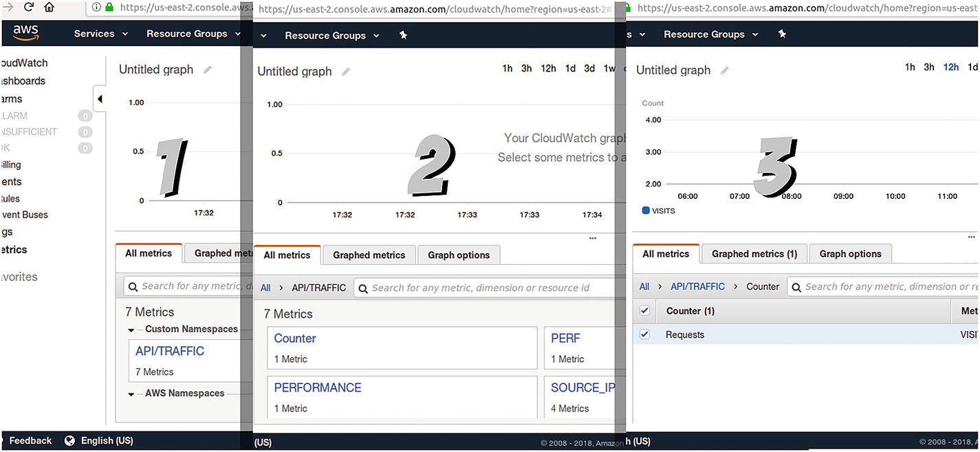The height and width of the screenshot is (452, 980).
Task: Set the 1h time range in panel 2
Action: (x=508, y=68)
